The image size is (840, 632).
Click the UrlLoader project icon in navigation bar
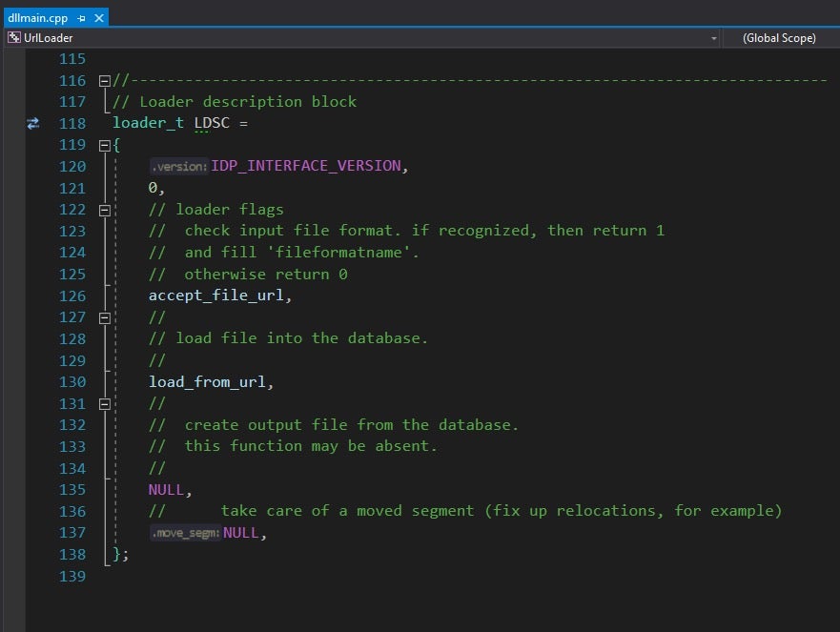tap(13, 38)
